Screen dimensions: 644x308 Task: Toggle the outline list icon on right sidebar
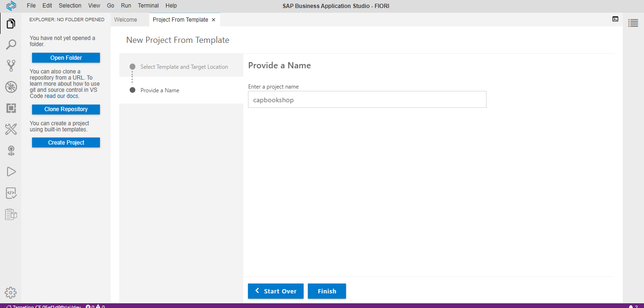point(633,23)
